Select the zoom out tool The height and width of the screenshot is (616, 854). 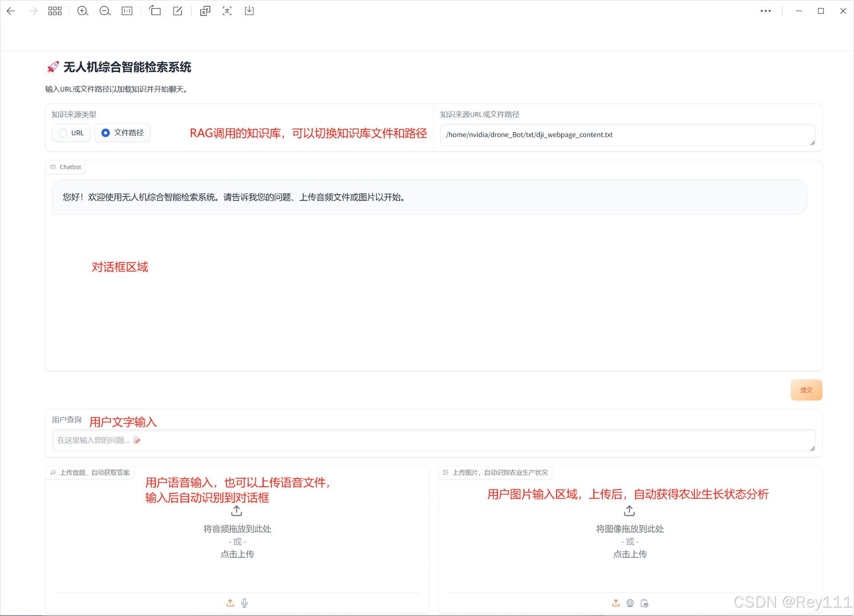coord(105,11)
